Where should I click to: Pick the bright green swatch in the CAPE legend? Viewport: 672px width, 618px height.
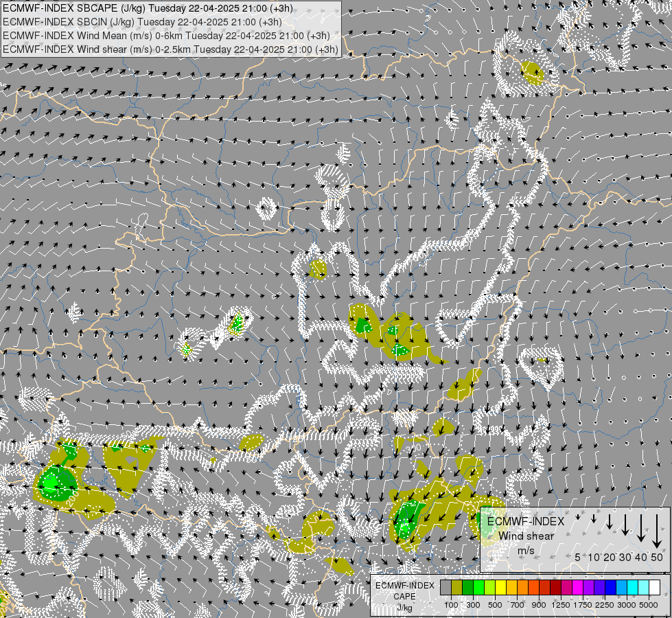click(478, 587)
